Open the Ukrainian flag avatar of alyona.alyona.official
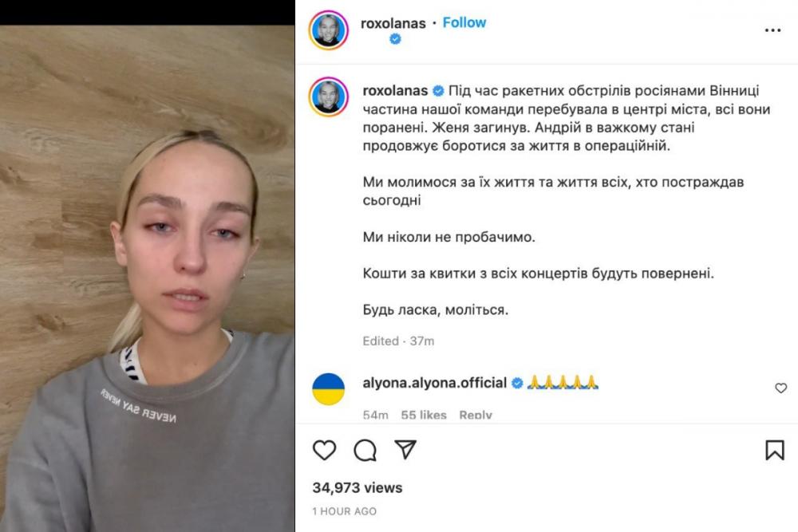 (x=328, y=389)
